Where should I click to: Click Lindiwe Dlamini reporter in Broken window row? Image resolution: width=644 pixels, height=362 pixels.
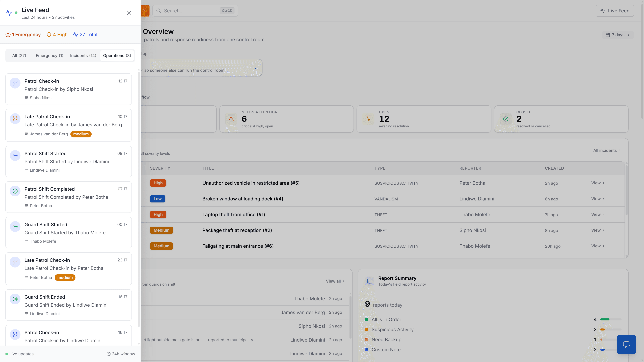click(477, 199)
